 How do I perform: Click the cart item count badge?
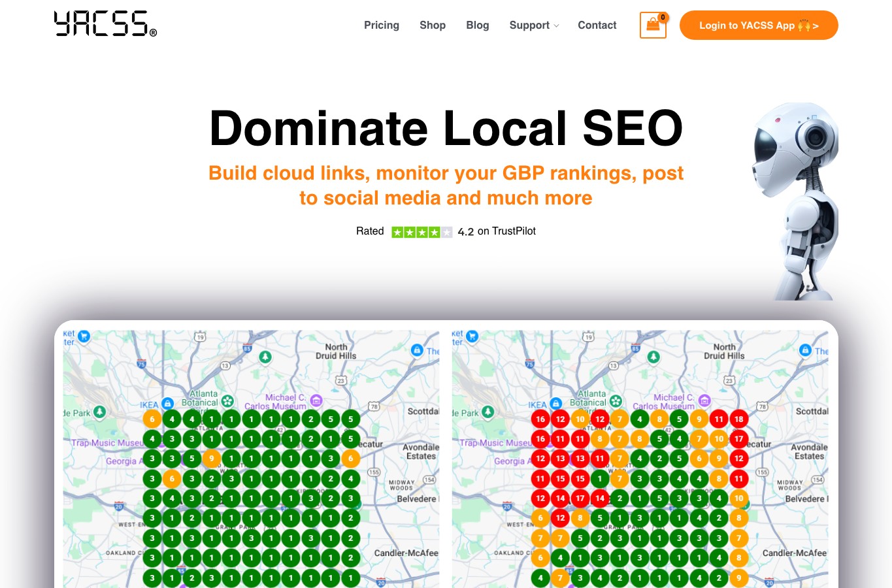tap(663, 18)
